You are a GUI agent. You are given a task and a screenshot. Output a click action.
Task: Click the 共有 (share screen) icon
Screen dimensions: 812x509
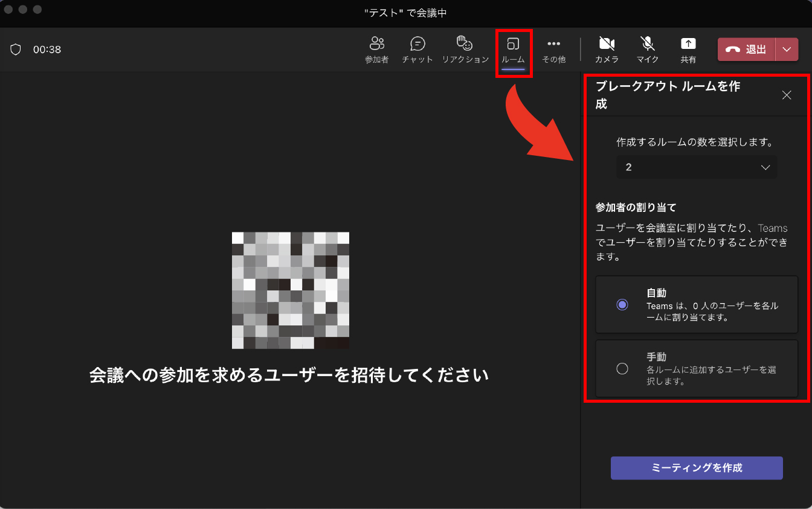coord(688,43)
